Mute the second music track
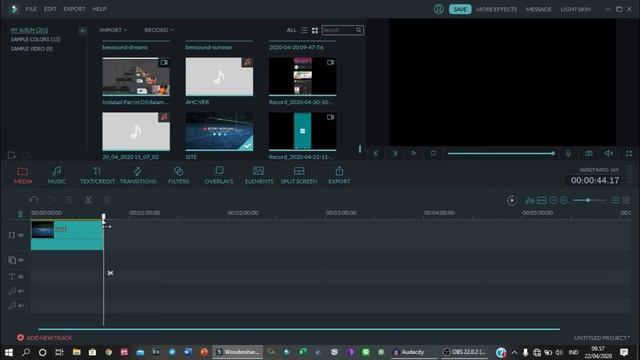Image resolution: width=640 pixels, height=360 pixels. click(x=21, y=305)
